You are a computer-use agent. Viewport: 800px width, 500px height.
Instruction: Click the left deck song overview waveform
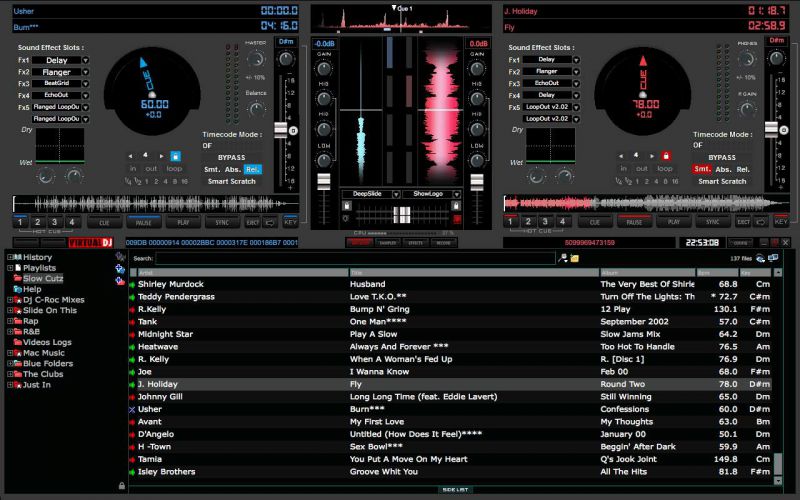pyautogui.click(x=156, y=204)
